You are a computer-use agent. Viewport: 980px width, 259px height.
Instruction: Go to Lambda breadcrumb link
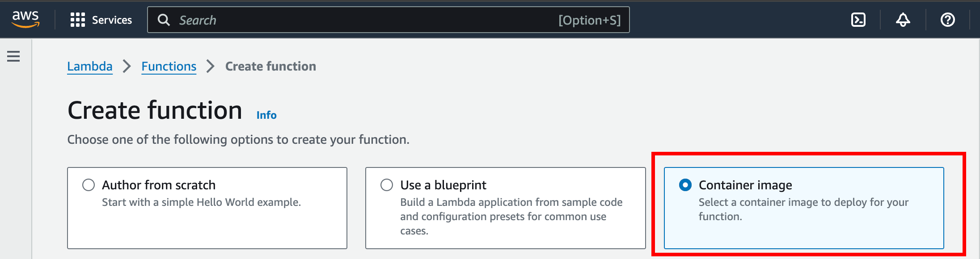[x=90, y=67]
